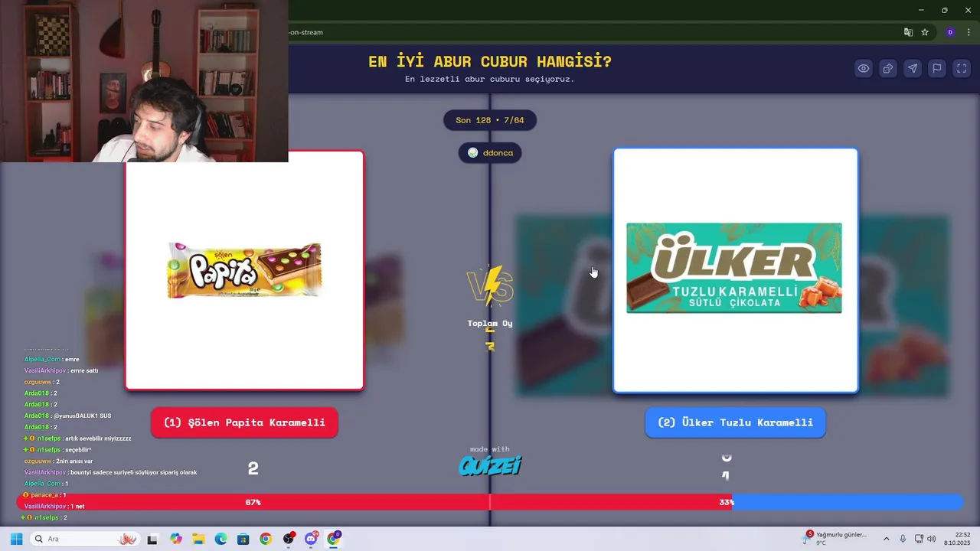Screen dimensions: 980x551
Task: Click the 'Son 128 • 7/64' round badge
Action: (490, 120)
